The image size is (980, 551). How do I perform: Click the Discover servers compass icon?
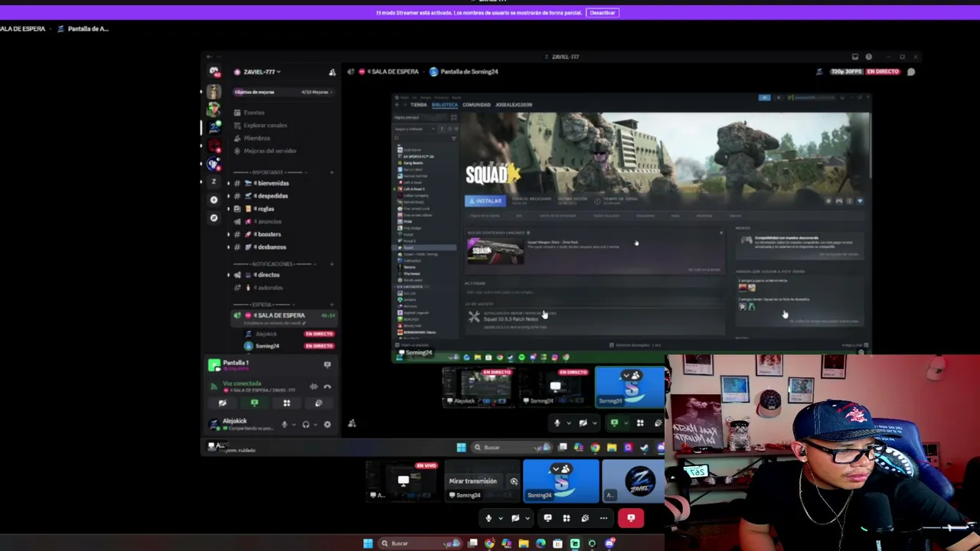pyautogui.click(x=214, y=218)
